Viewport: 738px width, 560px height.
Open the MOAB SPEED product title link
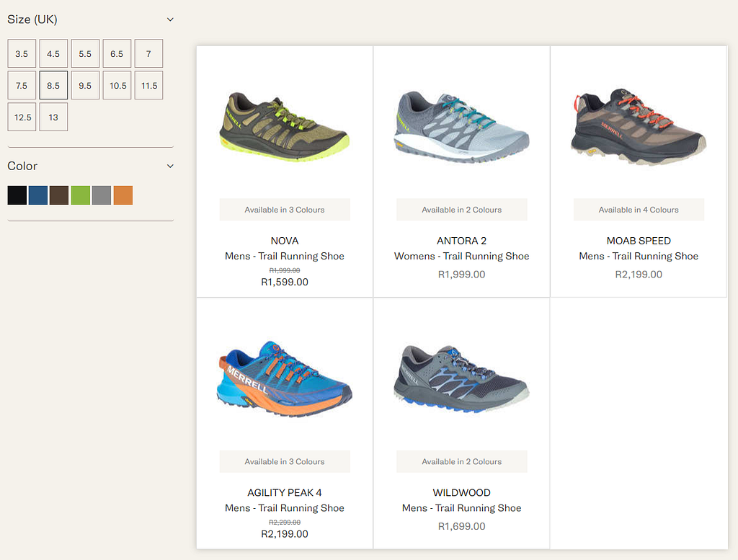click(639, 241)
